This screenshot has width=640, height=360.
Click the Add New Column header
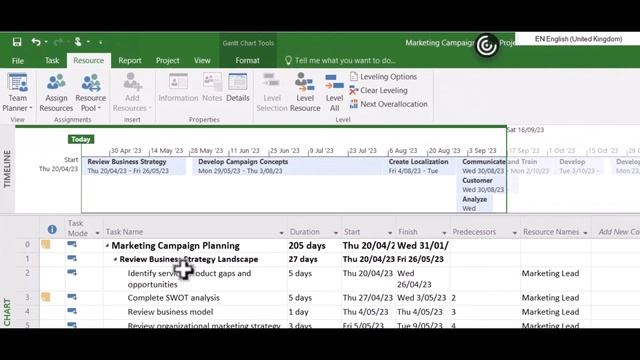click(x=618, y=232)
